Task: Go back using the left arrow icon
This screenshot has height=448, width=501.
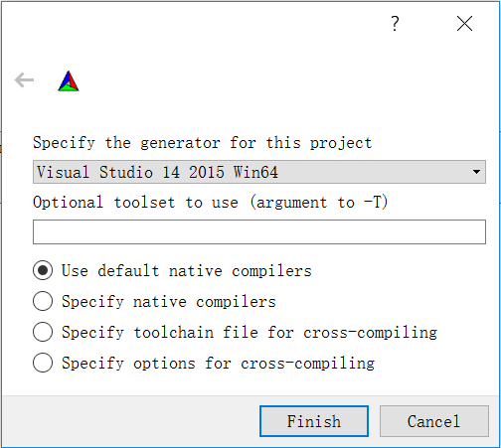Action: [x=24, y=80]
